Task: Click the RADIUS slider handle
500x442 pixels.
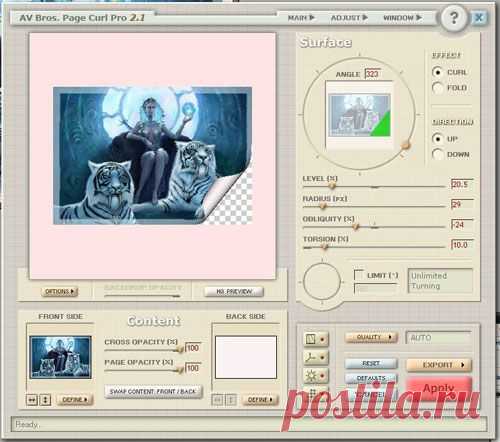Action: 322,206
